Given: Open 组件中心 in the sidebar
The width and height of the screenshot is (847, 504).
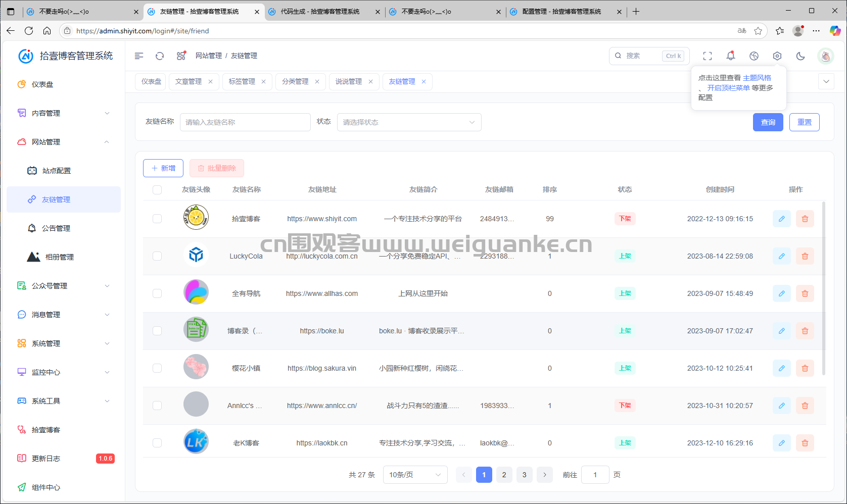Looking at the screenshot, I should pos(64,487).
